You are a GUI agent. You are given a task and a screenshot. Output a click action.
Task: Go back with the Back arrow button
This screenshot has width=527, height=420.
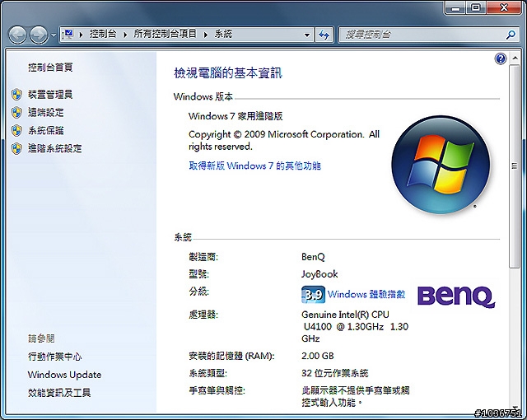click(17, 35)
